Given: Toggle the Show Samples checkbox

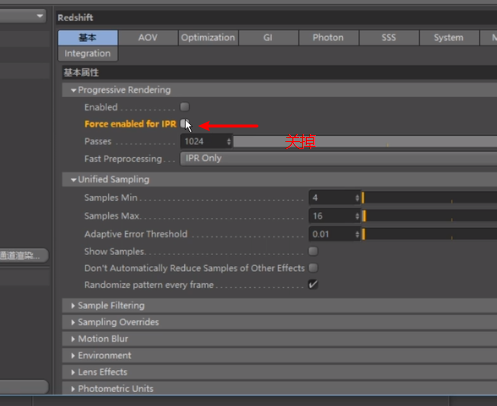Looking at the screenshot, I should [313, 251].
